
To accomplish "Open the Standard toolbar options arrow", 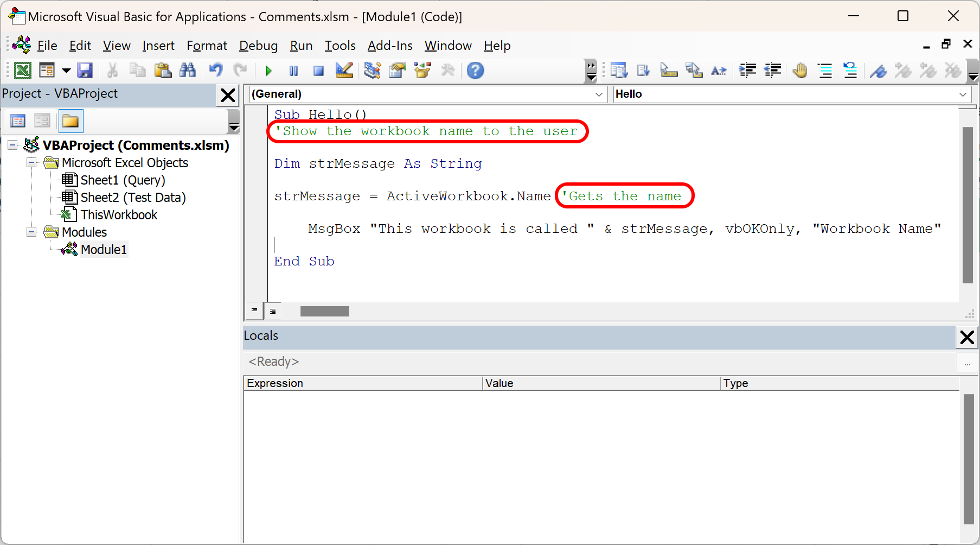I will pos(591,71).
